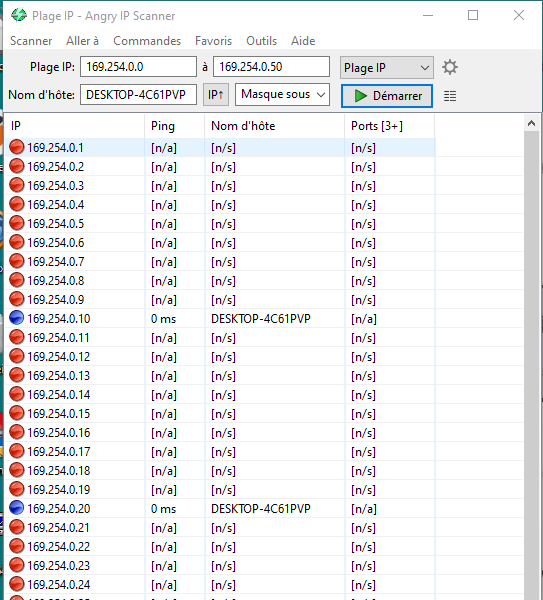This screenshot has height=600, width=543.
Task: Click red status icon for 169.254.0.12
Action: point(16,356)
